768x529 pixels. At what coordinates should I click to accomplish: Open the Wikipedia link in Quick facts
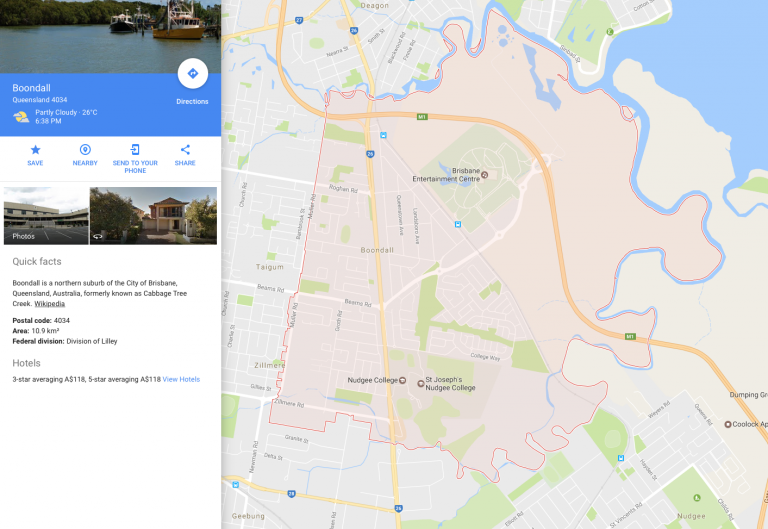coord(49,304)
